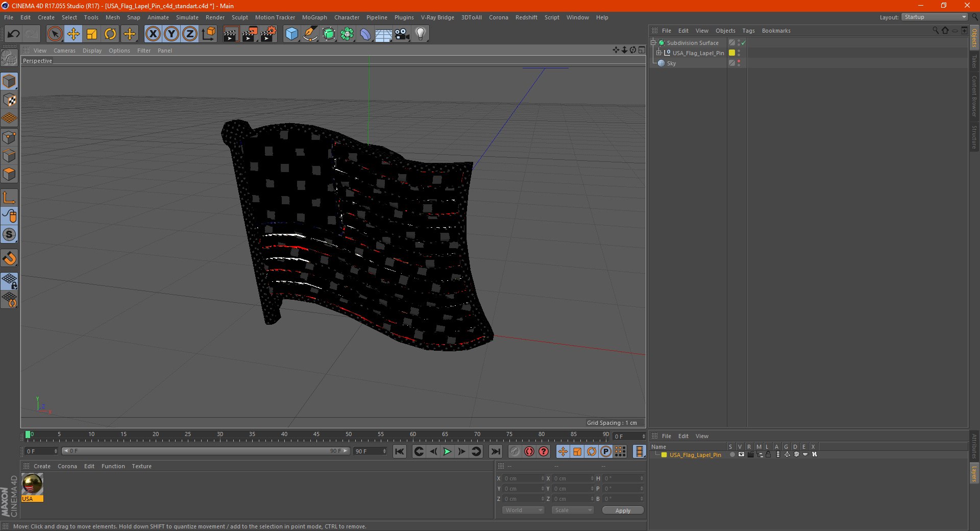Open the World coordinate system dropdown
The height and width of the screenshot is (531, 980).
[523, 510]
